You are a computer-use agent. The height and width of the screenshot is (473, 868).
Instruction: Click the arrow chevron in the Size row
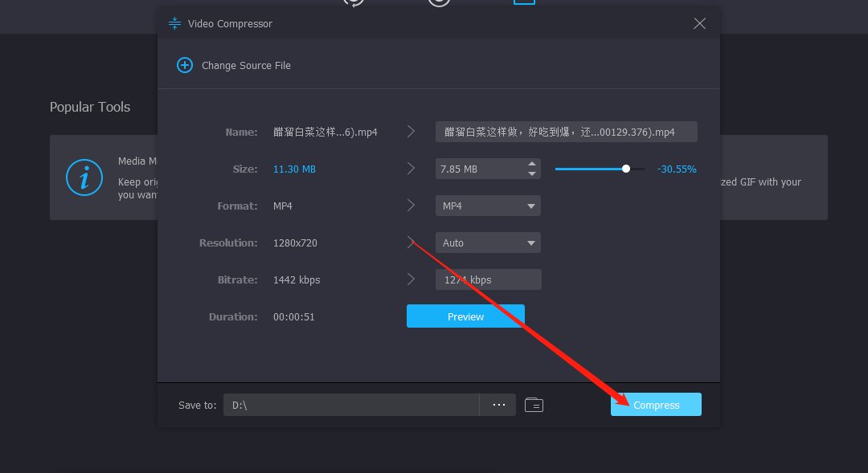coord(411,169)
